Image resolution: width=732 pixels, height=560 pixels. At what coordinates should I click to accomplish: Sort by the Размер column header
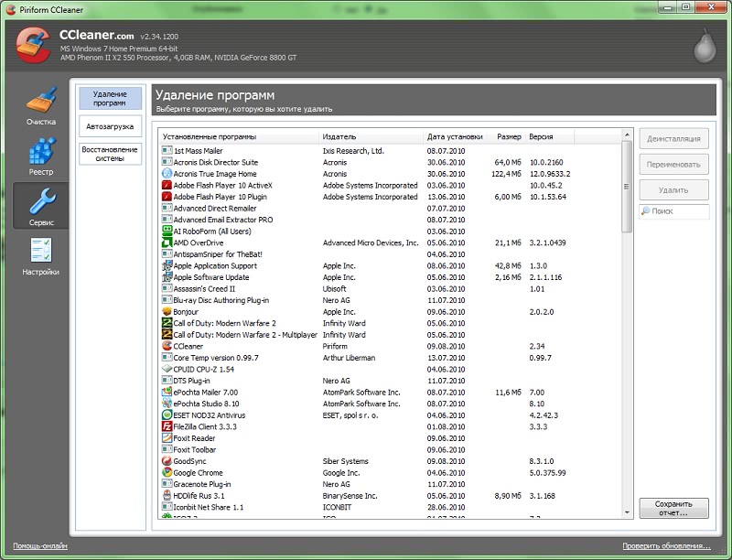point(506,136)
